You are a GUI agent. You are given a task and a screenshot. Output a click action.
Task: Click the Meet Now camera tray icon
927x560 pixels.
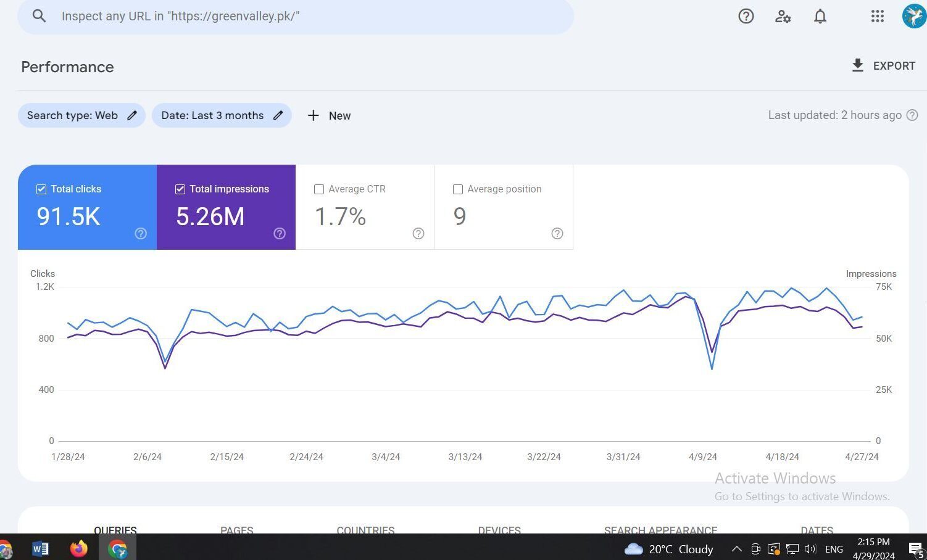click(x=755, y=549)
